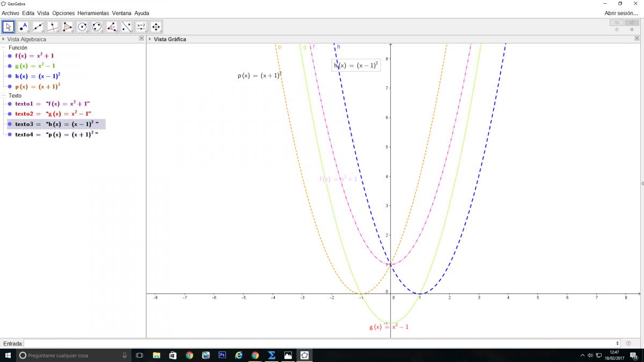Toggle visibility of g(x) = x² − 1
Image resolution: width=644 pixels, height=362 pixels.
click(x=10, y=66)
